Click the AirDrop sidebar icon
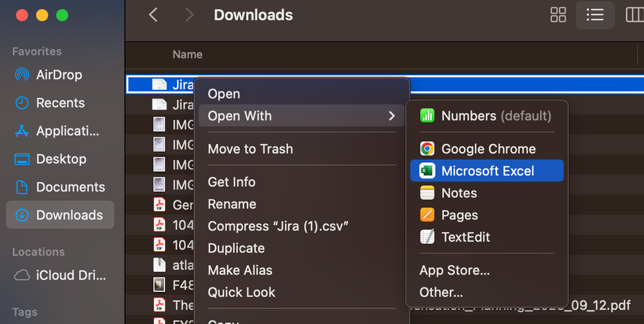This screenshot has width=644, height=324. pyautogui.click(x=22, y=75)
